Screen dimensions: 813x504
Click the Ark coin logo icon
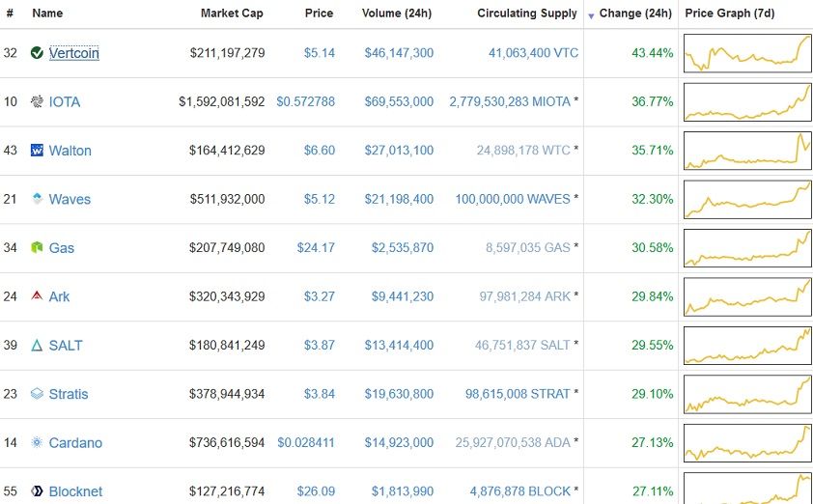tap(37, 296)
